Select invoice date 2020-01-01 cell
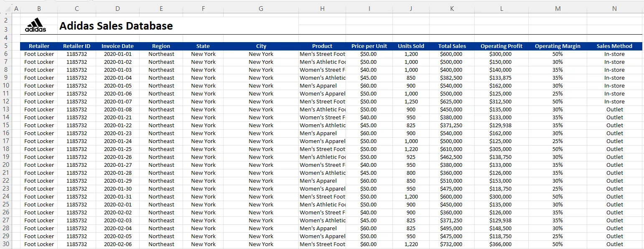This screenshot has height=249, width=644. (x=117, y=54)
